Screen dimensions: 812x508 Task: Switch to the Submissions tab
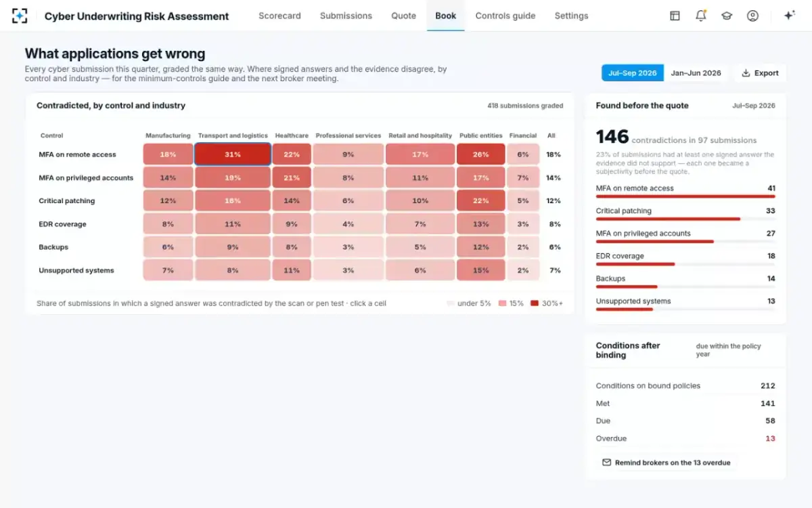click(x=346, y=16)
